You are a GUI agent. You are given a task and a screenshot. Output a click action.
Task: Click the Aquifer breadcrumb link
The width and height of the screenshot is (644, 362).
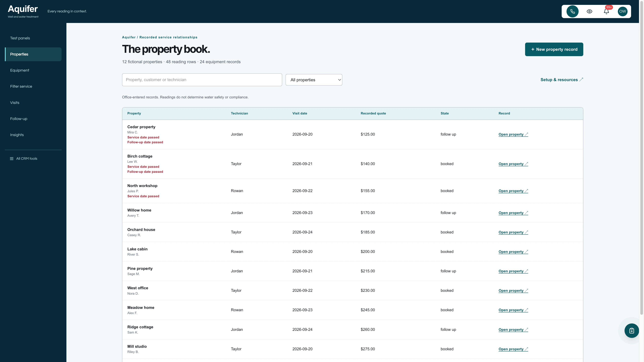(x=129, y=37)
